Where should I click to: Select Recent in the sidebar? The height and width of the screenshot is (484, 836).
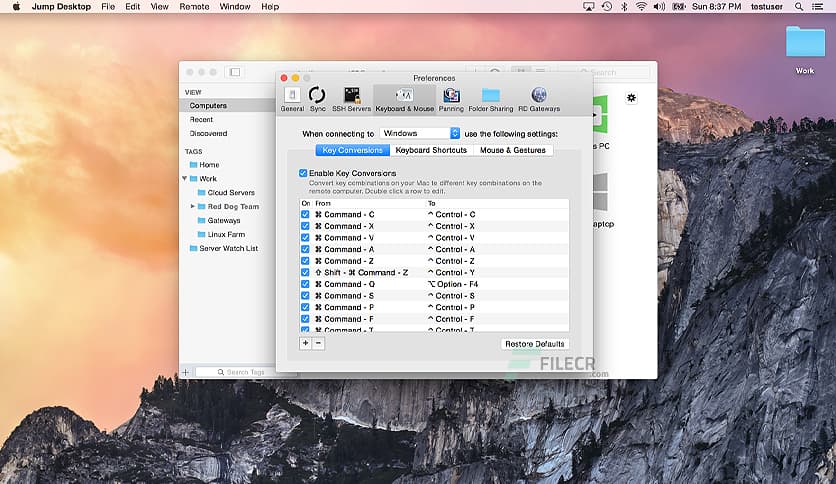point(201,119)
